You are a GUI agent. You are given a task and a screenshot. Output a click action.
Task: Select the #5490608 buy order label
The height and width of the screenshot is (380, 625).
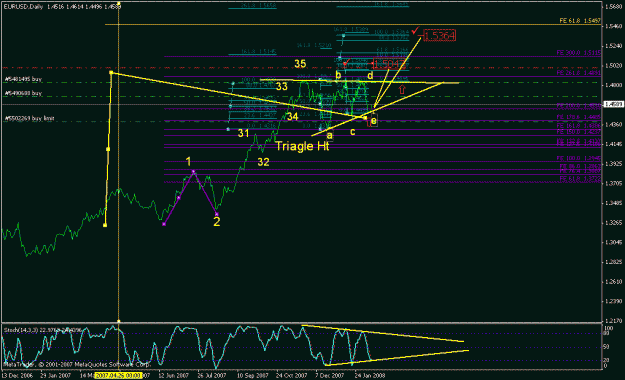pyautogui.click(x=24, y=93)
